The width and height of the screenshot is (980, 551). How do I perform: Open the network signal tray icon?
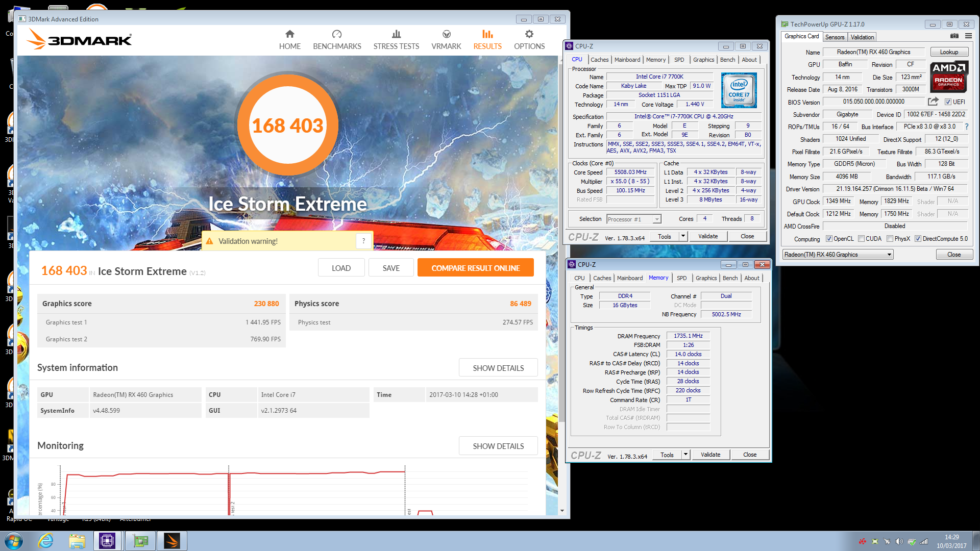coord(924,541)
